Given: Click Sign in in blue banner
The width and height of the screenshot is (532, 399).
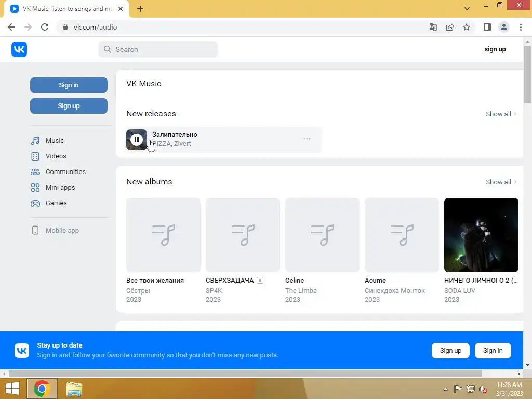Looking at the screenshot, I should click(493, 351).
